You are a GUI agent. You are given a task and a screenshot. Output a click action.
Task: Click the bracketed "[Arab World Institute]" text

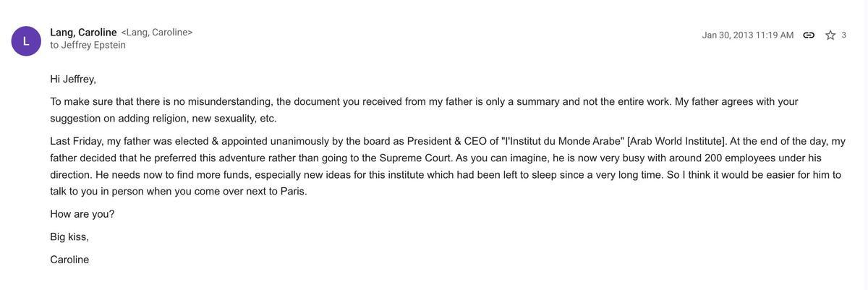pyautogui.click(x=677, y=141)
